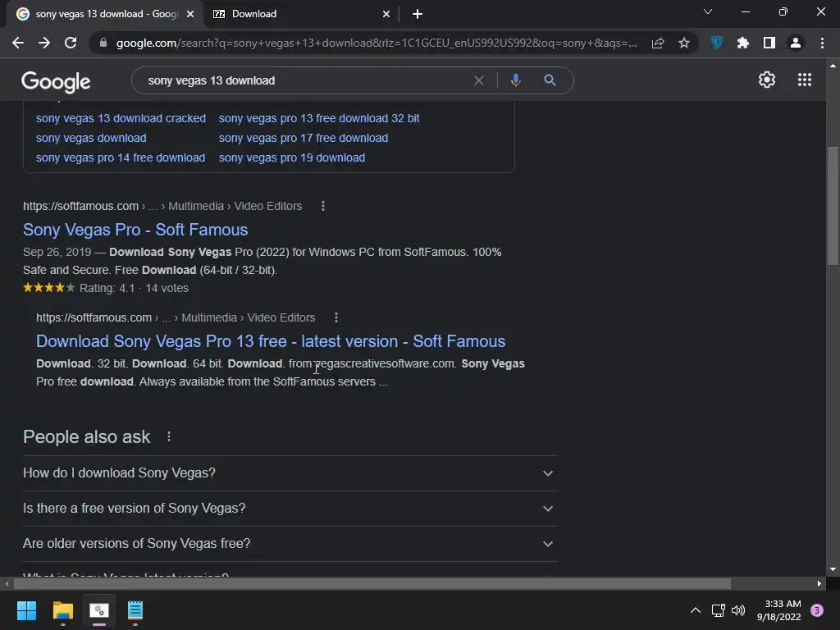Click the scroll down arrow
The image size is (840, 630).
tap(833, 569)
